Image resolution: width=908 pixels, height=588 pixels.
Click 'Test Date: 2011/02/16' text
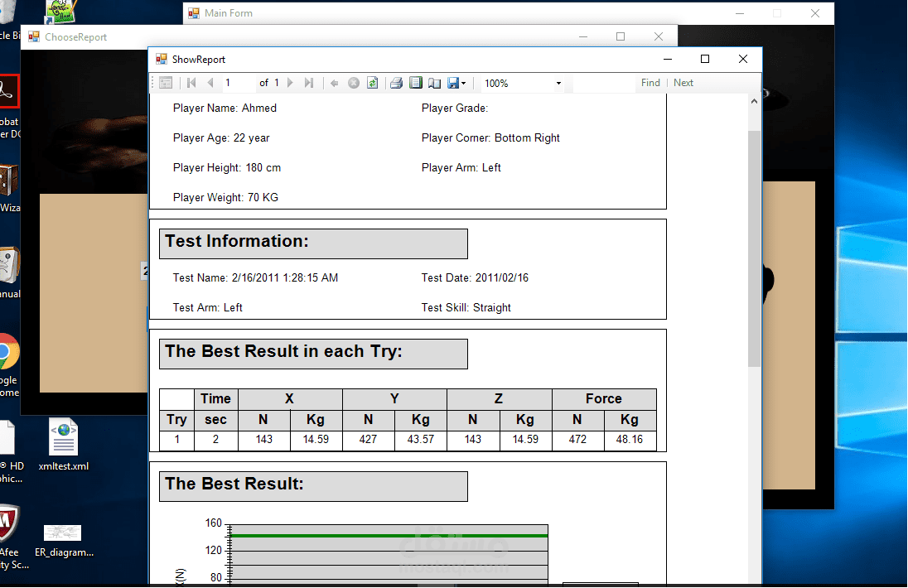point(475,277)
